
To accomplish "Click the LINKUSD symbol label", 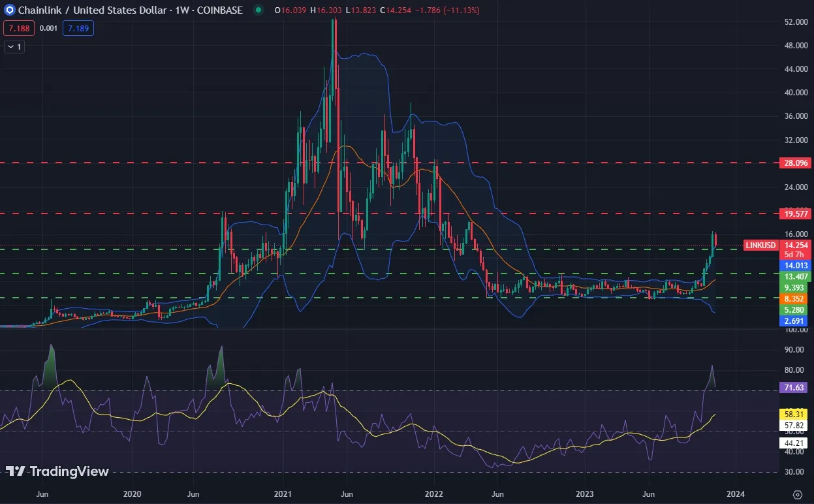I will [761, 245].
